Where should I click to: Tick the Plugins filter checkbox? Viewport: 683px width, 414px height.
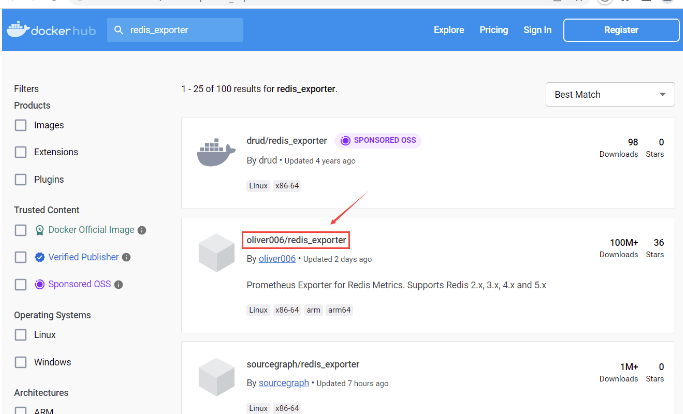click(x=20, y=180)
